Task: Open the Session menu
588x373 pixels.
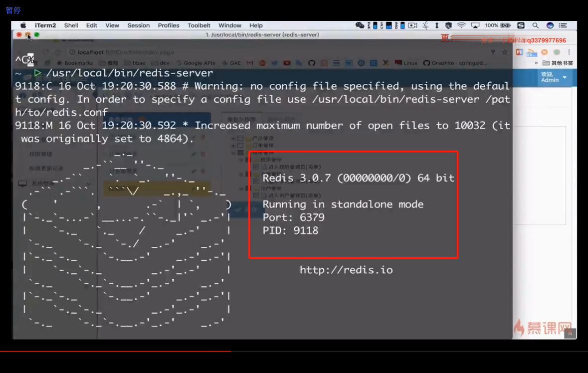Action: point(138,25)
